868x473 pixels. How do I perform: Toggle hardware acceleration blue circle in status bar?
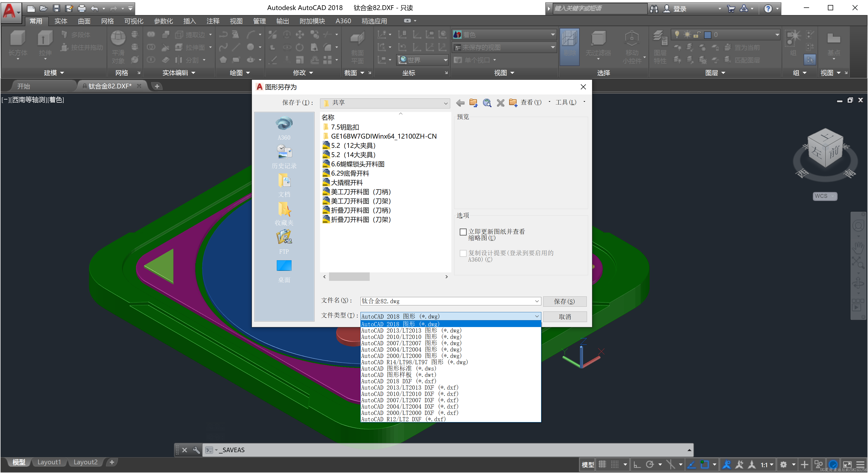[x=833, y=465]
